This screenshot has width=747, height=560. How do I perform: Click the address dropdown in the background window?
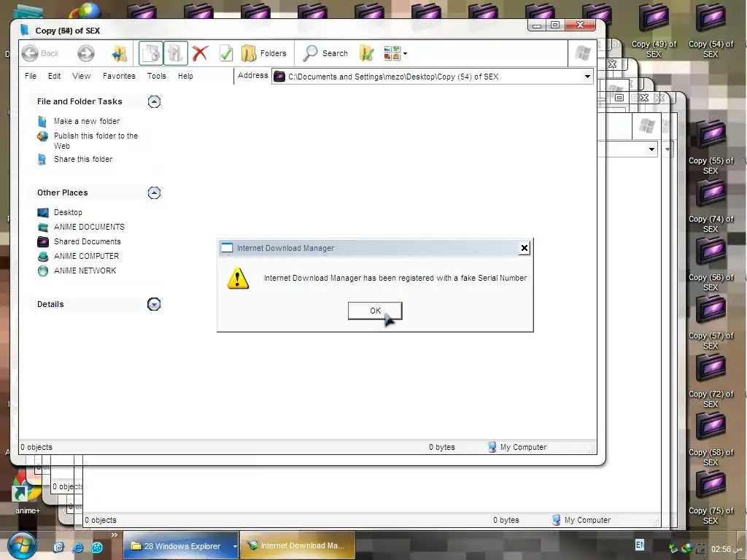[x=651, y=149]
